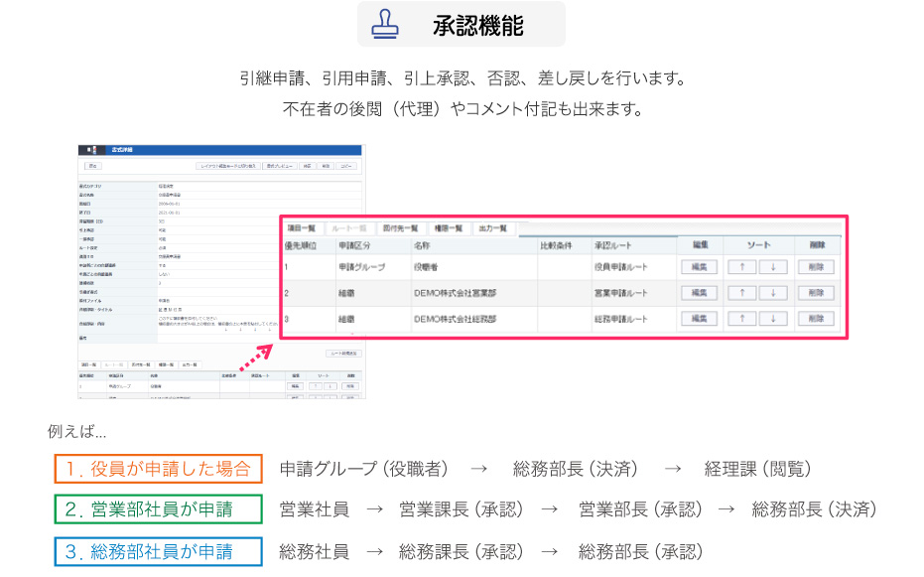Click the ルート新規追加 button
Screen dimensions: 924x577
click(343, 353)
